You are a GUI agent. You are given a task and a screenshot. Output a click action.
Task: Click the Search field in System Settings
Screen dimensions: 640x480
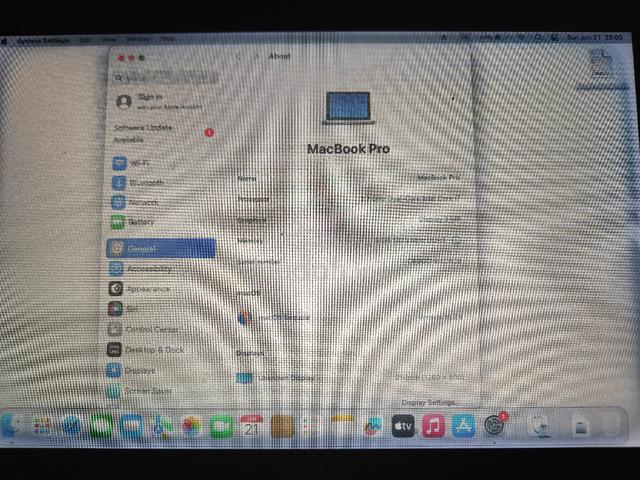pyautogui.click(x=165, y=78)
